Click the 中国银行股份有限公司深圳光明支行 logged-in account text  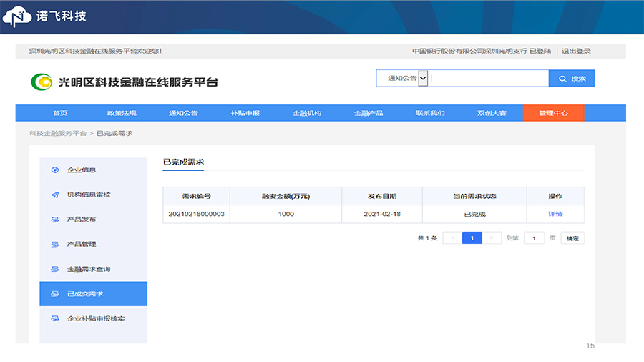point(469,51)
